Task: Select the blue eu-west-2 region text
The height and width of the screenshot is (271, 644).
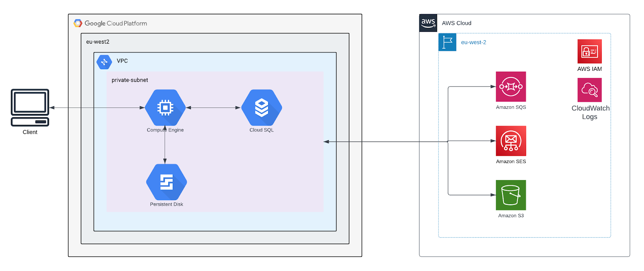Action: [x=473, y=42]
